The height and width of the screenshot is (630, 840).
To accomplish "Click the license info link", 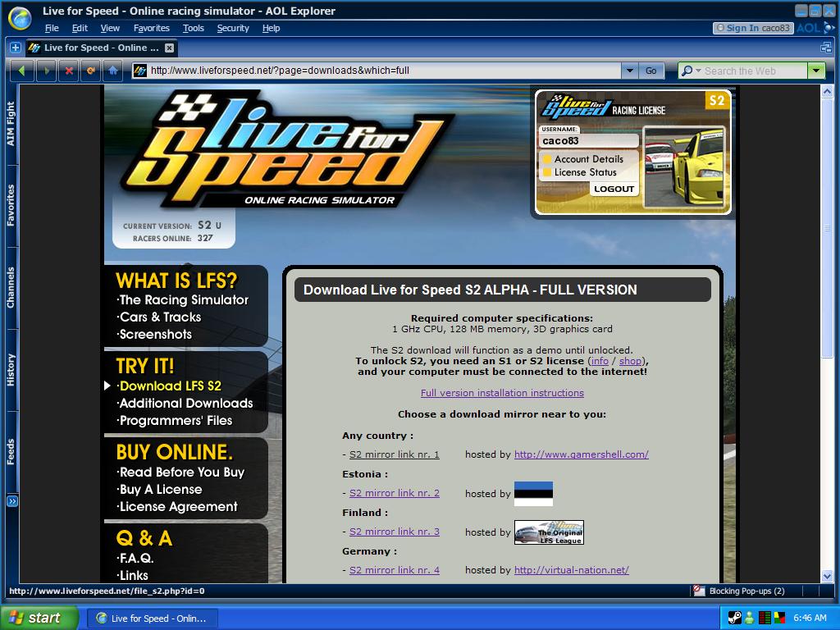I will pyautogui.click(x=600, y=361).
